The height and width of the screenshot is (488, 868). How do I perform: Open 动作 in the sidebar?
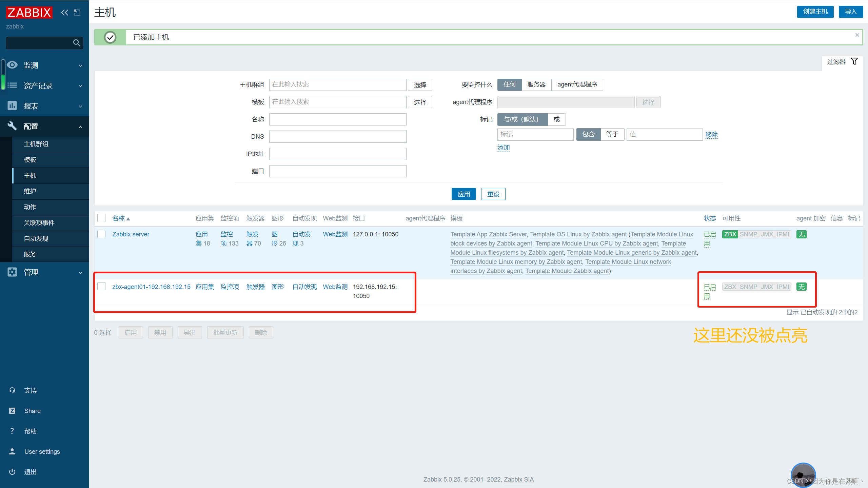pos(51,207)
